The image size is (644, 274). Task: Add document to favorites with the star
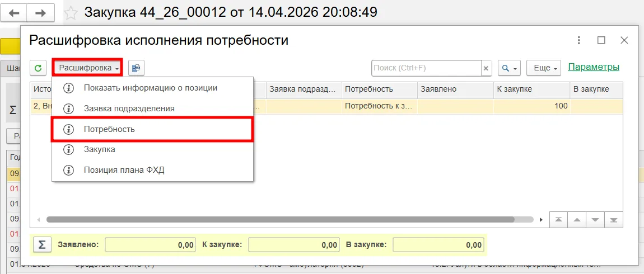point(72,13)
